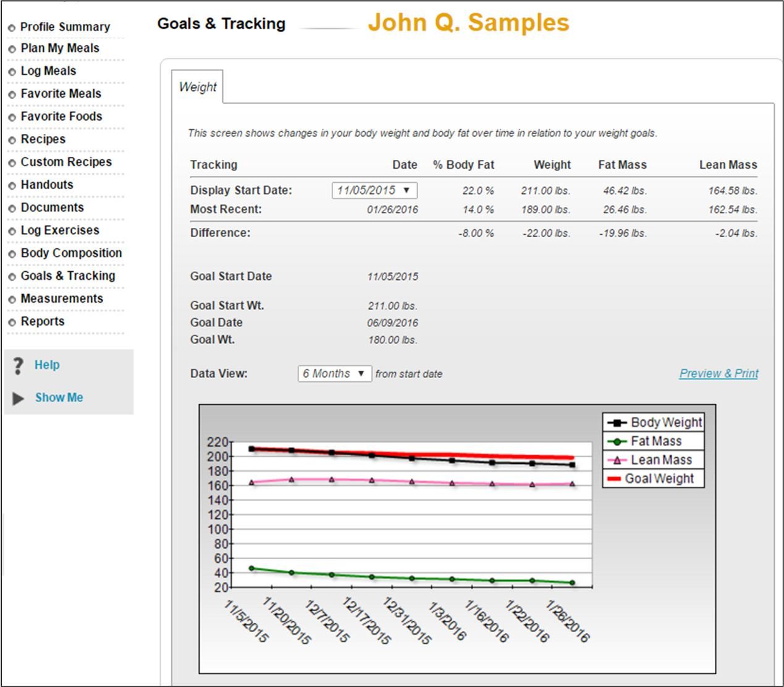Switch to the Weight tab
Screen dimensions: 784x687
coord(197,87)
